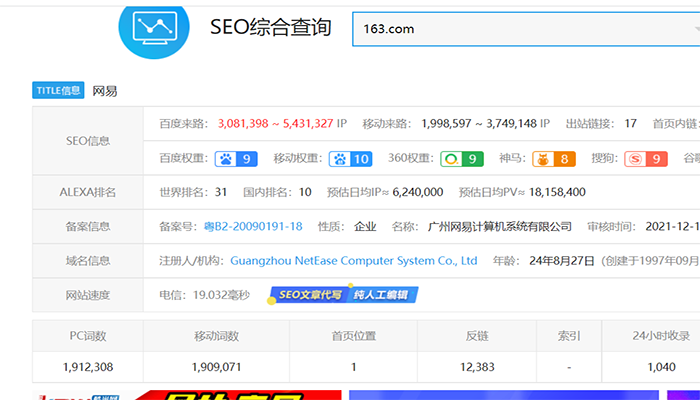Click the SEO文章代写 banner
Image resolution: width=700 pixels, height=400 pixels.
pyautogui.click(x=310, y=295)
